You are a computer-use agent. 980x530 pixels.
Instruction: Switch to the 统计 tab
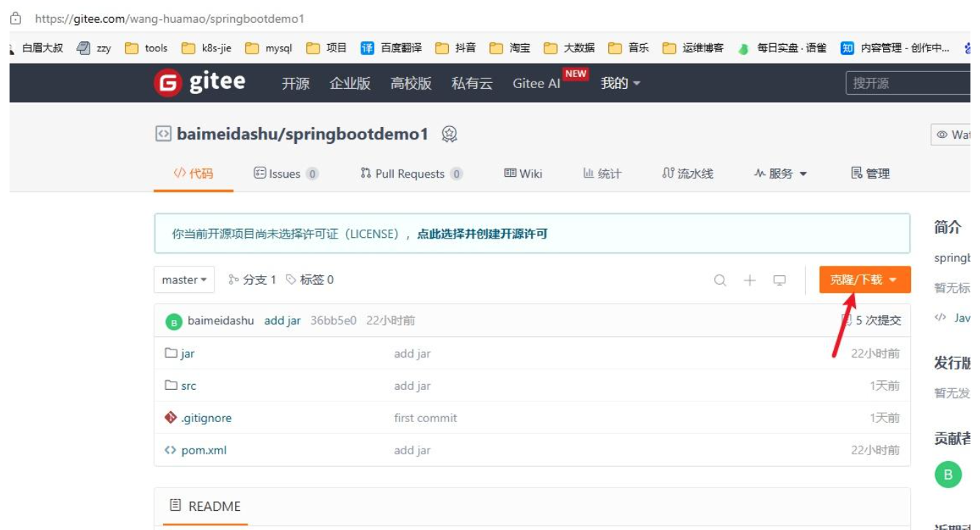(602, 174)
